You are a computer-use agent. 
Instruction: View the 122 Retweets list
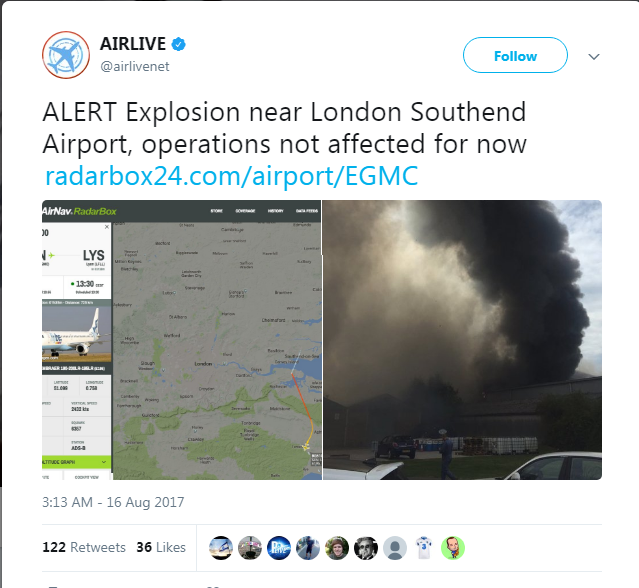pyautogui.click(x=84, y=547)
